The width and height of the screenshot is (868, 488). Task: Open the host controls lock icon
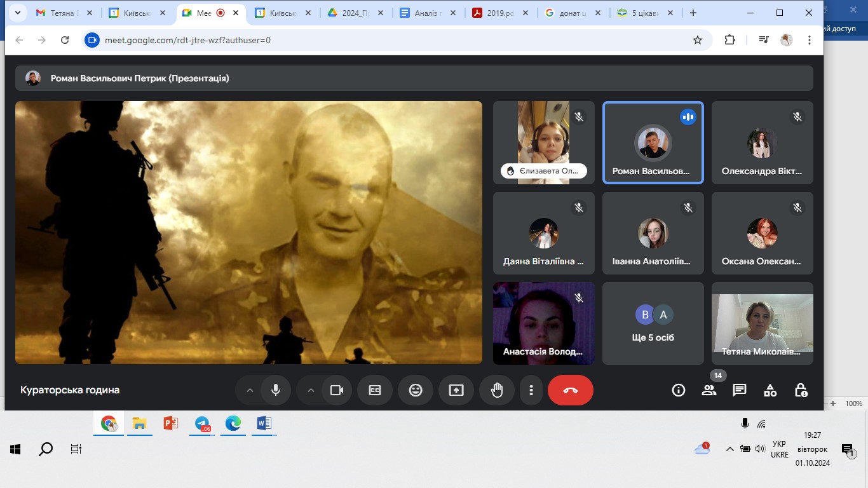click(801, 390)
